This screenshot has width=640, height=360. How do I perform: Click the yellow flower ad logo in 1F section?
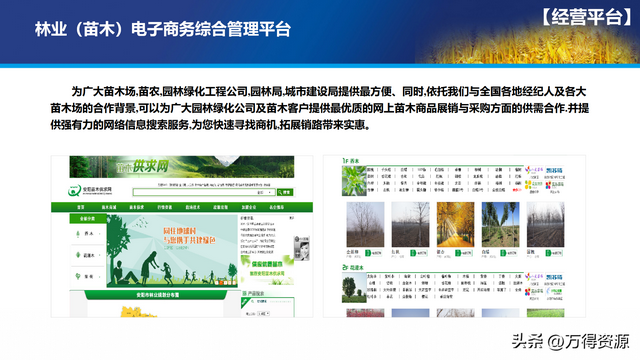(534, 185)
